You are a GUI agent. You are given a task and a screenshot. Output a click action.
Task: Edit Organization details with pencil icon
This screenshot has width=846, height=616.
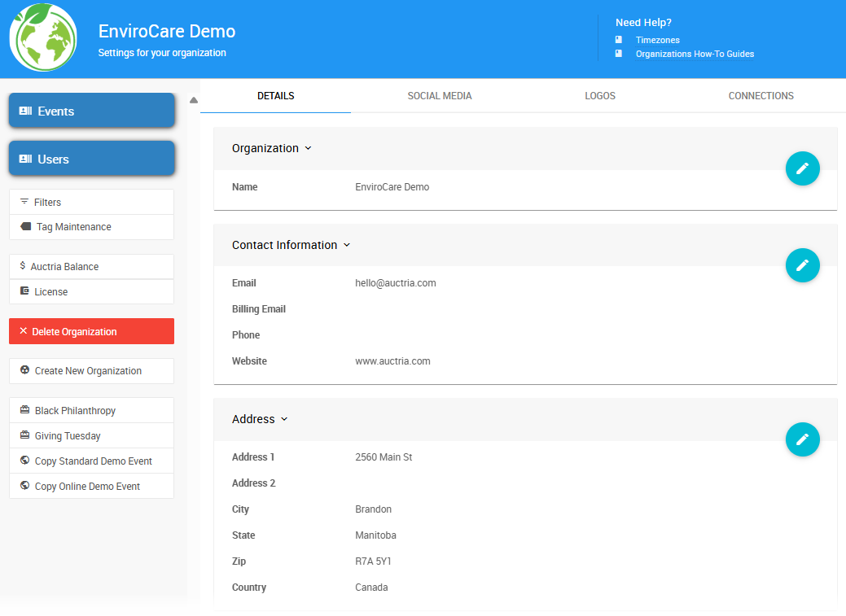[x=803, y=168]
